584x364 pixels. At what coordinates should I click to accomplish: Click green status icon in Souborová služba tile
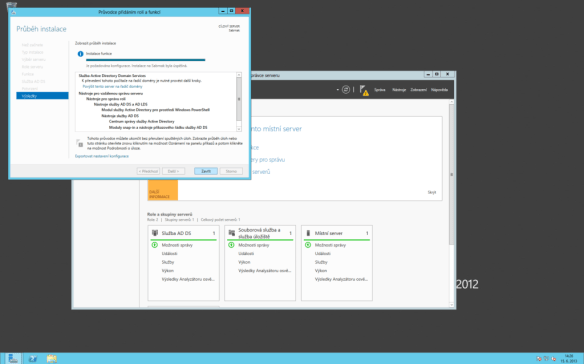click(231, 245)
